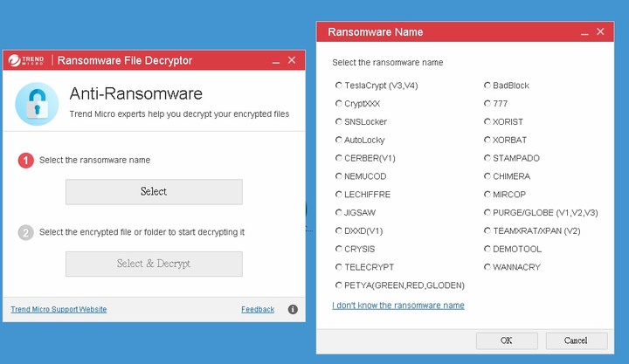Viewport: 629px width, 364px height.
Task: Confirm with the OK button
Action: 507,340
